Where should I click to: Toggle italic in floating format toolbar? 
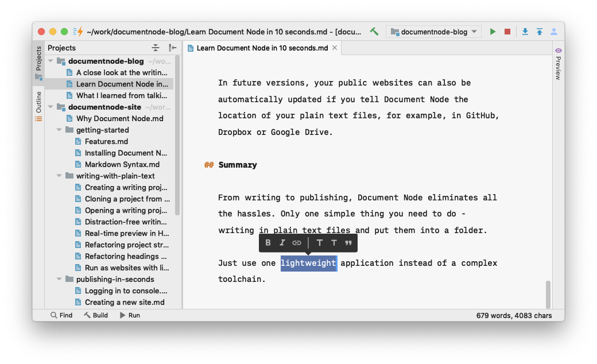coord(282,242)
